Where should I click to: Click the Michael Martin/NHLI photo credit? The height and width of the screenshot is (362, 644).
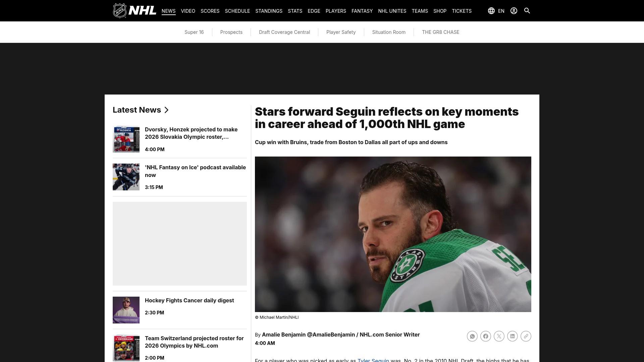point(277,317)
